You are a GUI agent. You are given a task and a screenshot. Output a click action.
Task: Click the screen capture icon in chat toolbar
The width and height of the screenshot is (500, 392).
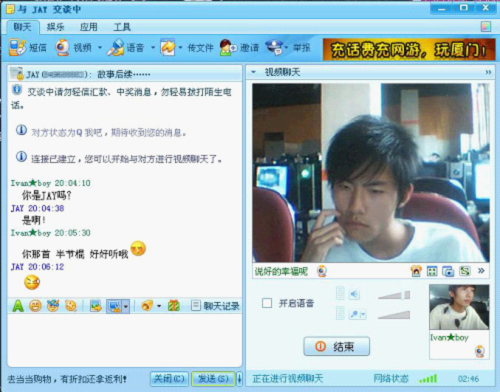pyautogui.click(x=114, y=306)
